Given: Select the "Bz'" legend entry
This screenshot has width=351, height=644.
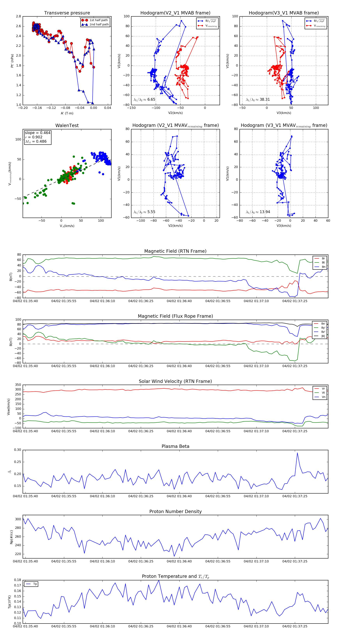Looking at the screenshot, I should click(320, 332).
